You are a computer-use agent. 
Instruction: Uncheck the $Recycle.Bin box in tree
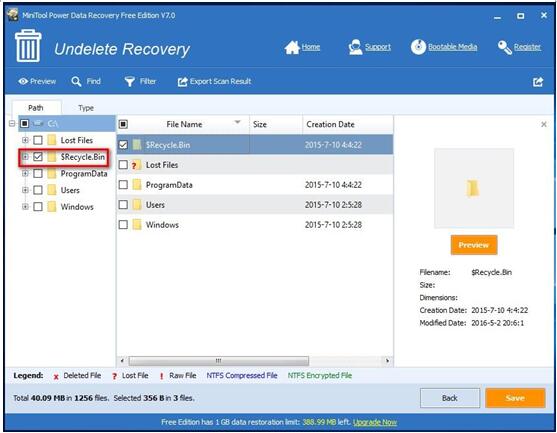[x=38, y=157]
